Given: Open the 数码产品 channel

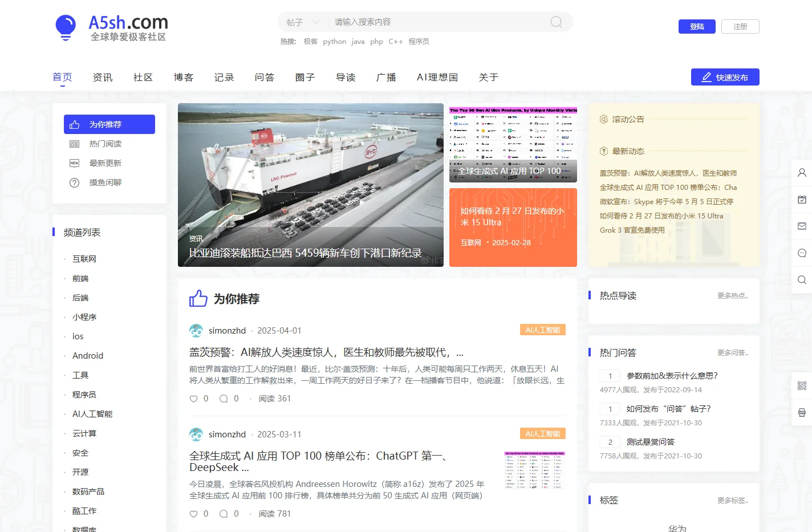Looking at the screenshot, I should 88,492.
